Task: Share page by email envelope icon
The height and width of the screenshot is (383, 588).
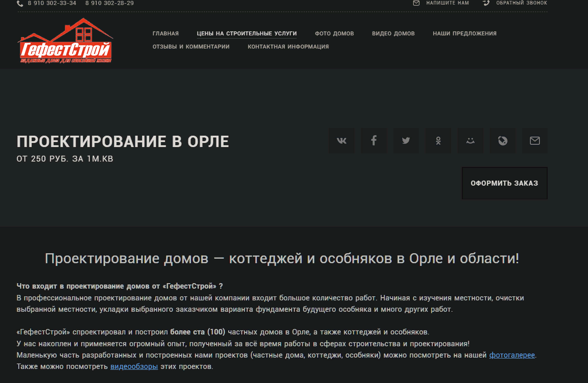Action: [535, 141]
